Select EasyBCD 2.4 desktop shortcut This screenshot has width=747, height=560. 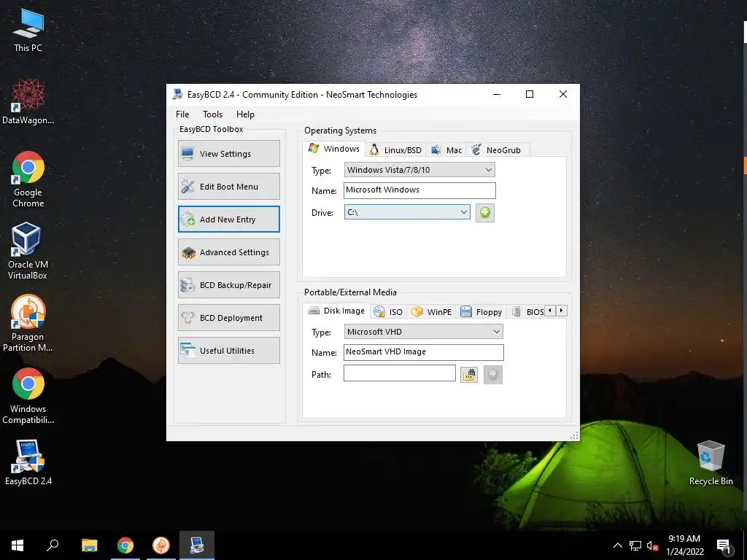pos(28,462)
